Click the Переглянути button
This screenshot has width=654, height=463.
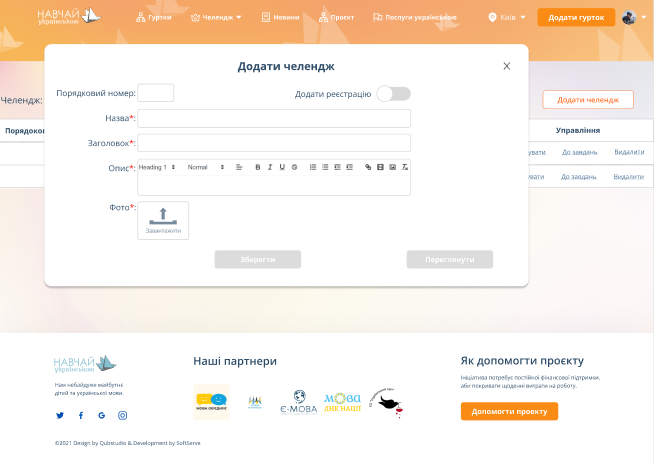pos(450,259)
